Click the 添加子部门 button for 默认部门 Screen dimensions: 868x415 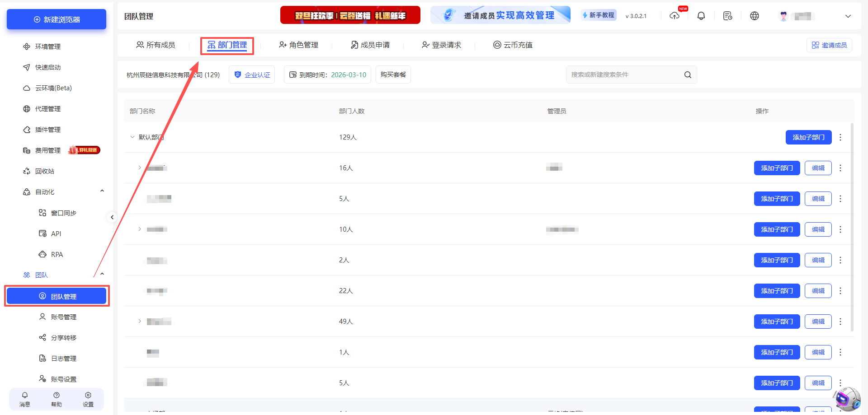pos(808,137)
